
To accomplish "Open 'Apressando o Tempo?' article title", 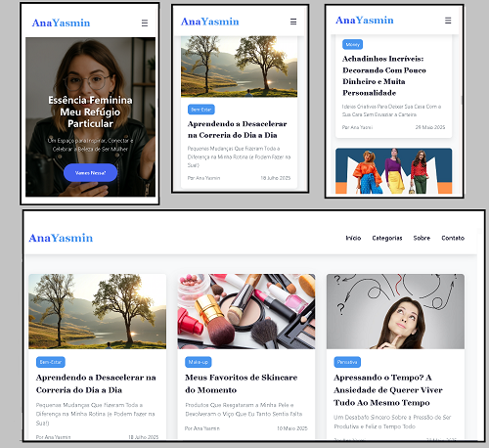I will coord(388,390).
